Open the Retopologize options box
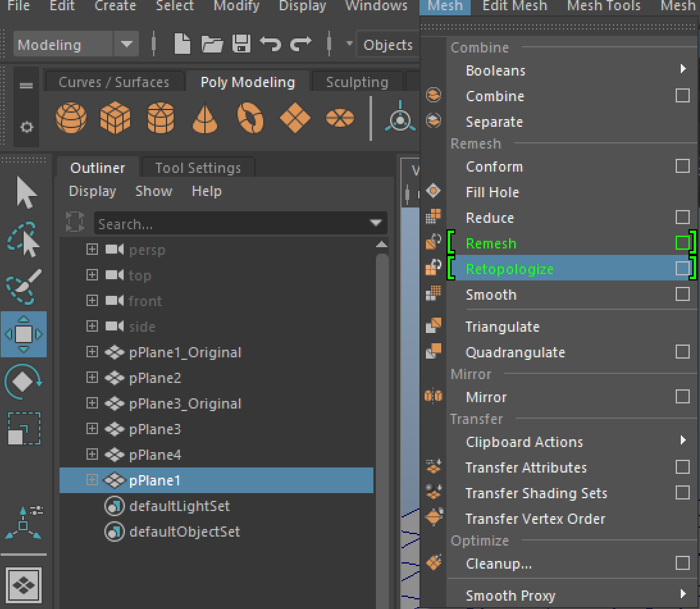 684,269
